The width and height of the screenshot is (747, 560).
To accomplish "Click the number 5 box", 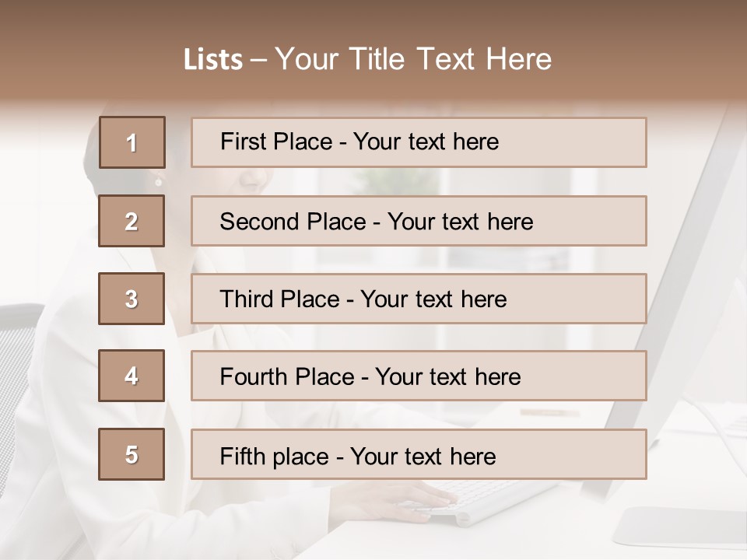I will (132, 454).
